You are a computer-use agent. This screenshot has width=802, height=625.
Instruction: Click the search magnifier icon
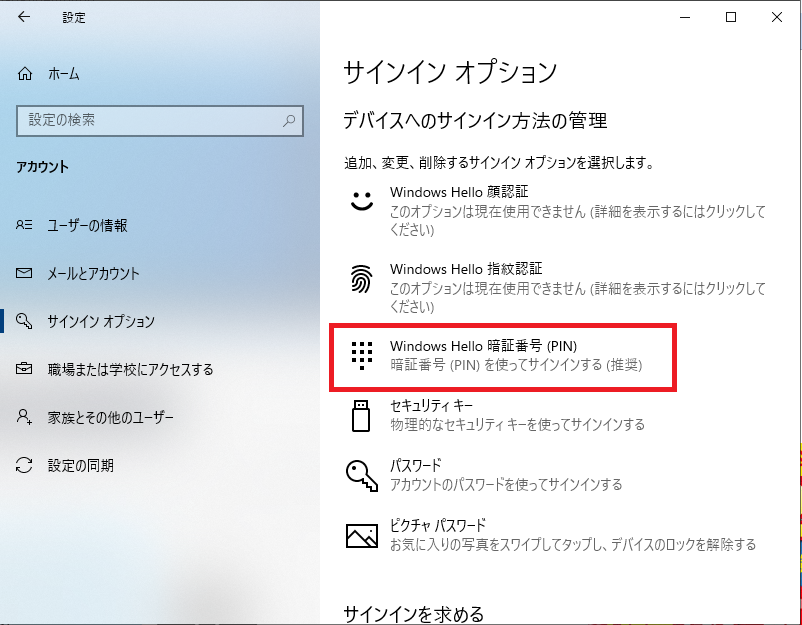click(289, 121)
